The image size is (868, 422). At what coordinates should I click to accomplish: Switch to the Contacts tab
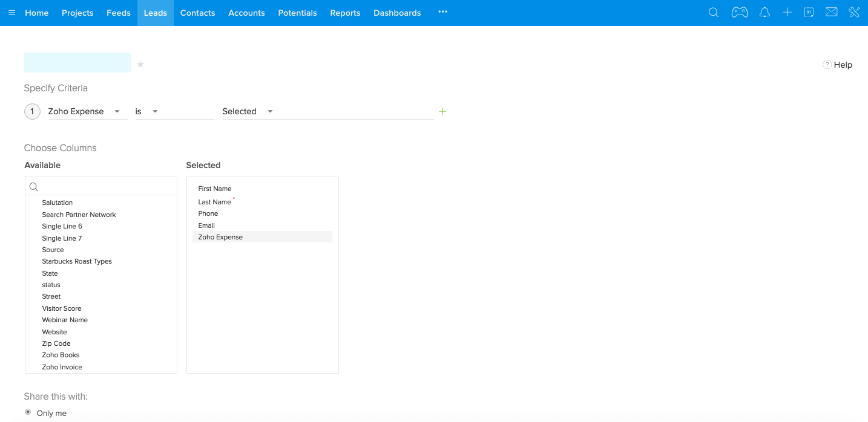(197, 13)
